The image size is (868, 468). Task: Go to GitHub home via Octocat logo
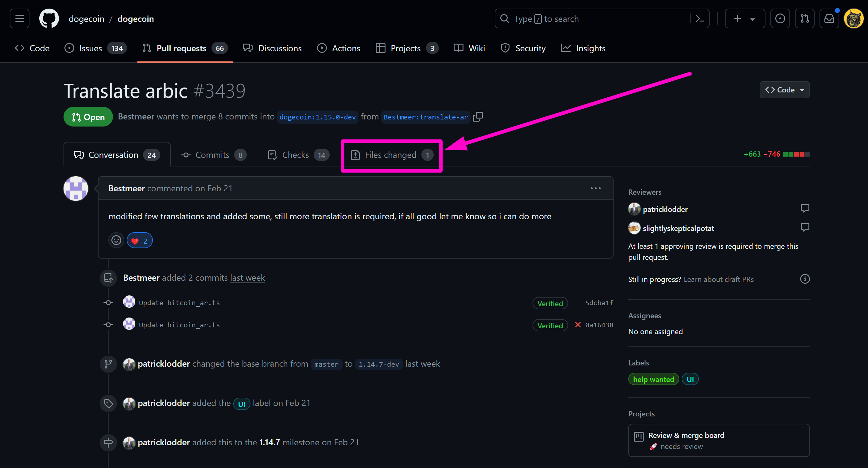point(49,18)
